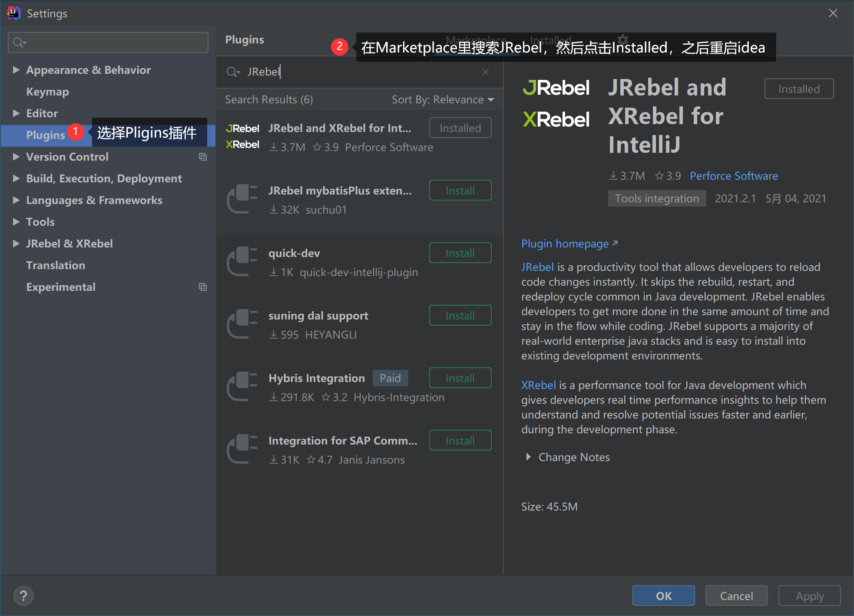Click the Installed button in detail pane
This screenshot has width=854, height=616.
coord(799,89)
